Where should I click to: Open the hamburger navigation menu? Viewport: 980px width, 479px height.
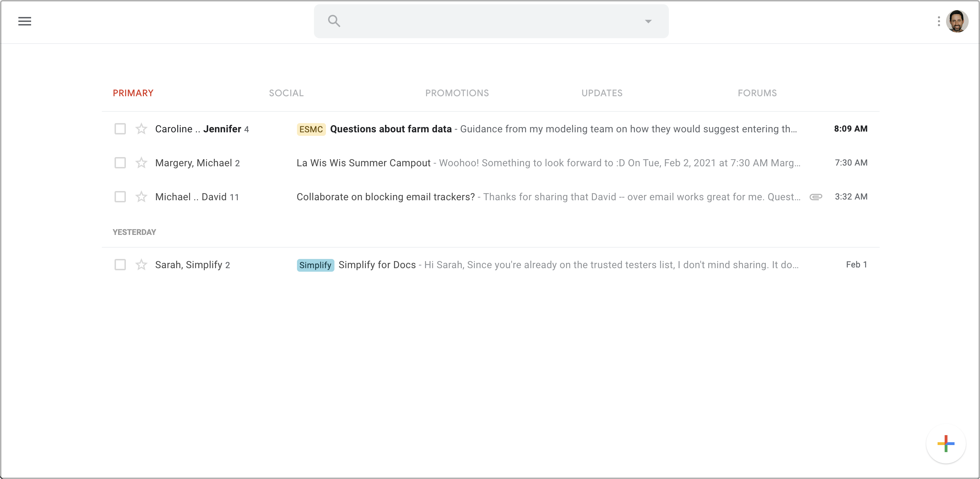(25, 21)
